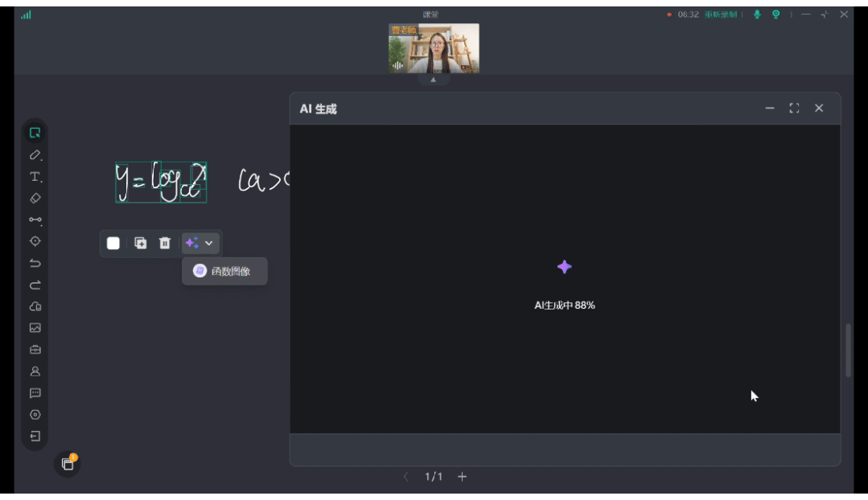Open the circular settings icon in sidebar
This screenshot has height=500, width=868.
click(x=35, y=415)
